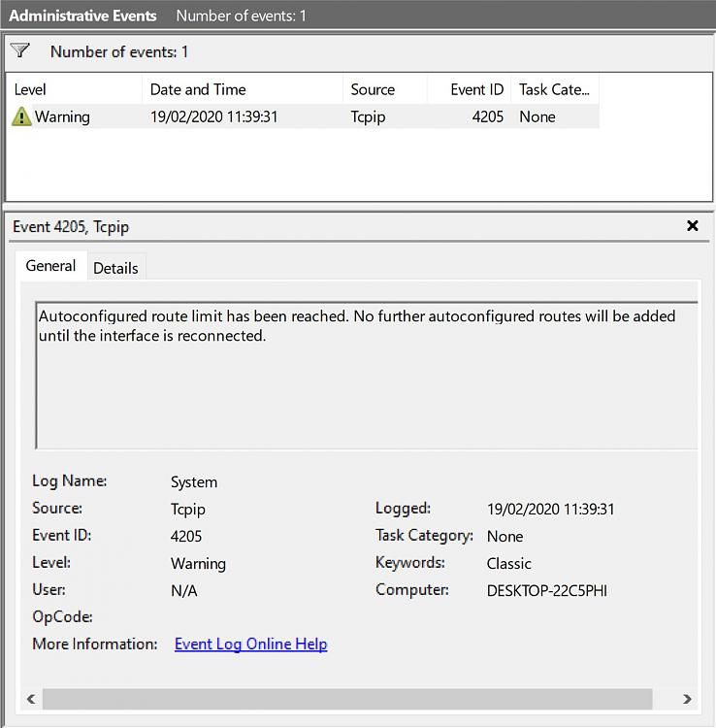716x728 pixels.
Task: Click the Keywords value Classic
Action: tap(509, 564)
